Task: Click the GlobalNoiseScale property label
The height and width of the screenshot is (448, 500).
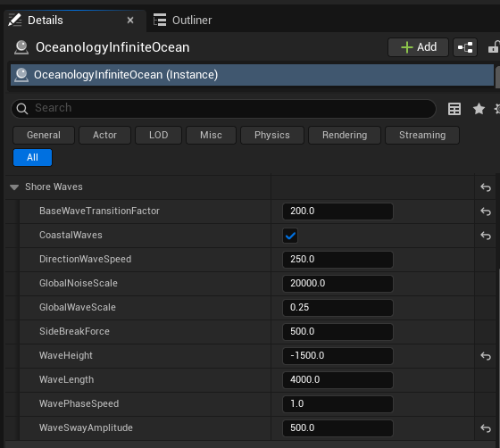Action: 79,283
